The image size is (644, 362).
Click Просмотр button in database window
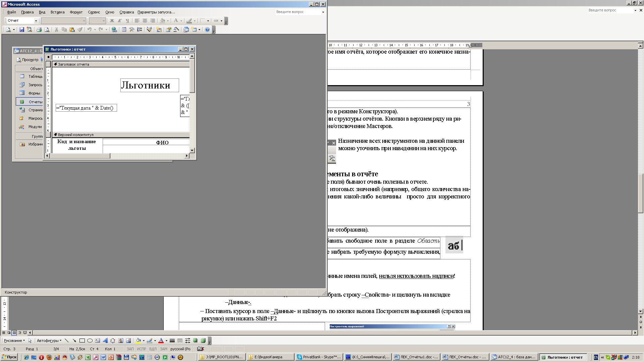tap(28, 60)
